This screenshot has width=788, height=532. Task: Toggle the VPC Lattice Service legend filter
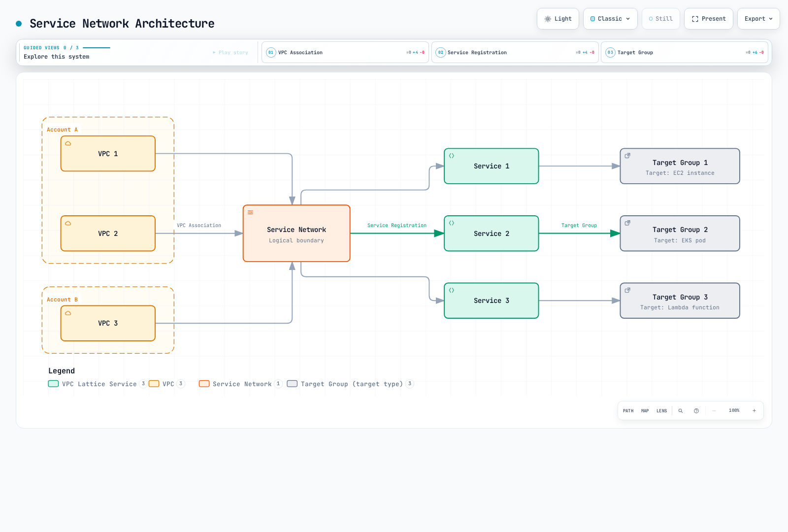[97, 384]
